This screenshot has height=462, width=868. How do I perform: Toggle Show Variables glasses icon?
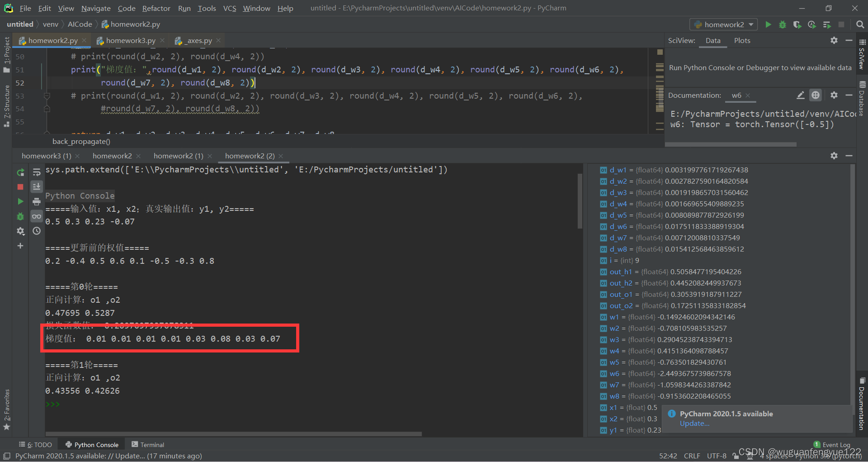37,216
